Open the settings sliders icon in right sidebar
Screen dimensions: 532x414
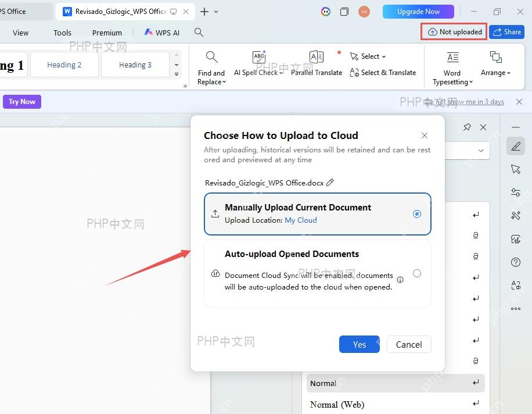point(516,192)
